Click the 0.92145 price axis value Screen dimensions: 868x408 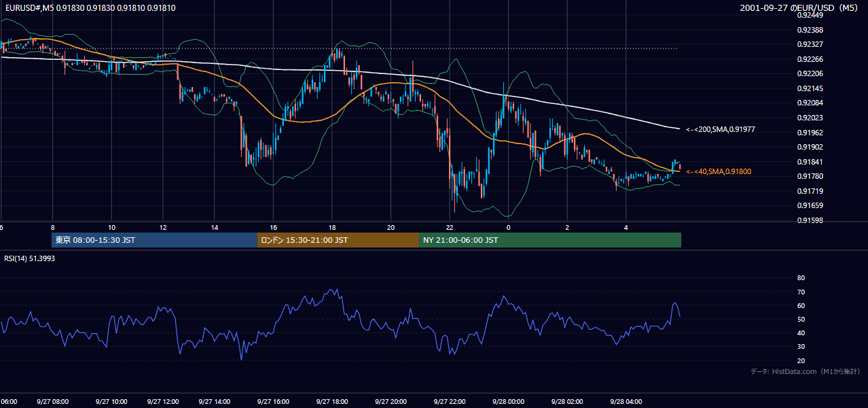coord(809,88)
